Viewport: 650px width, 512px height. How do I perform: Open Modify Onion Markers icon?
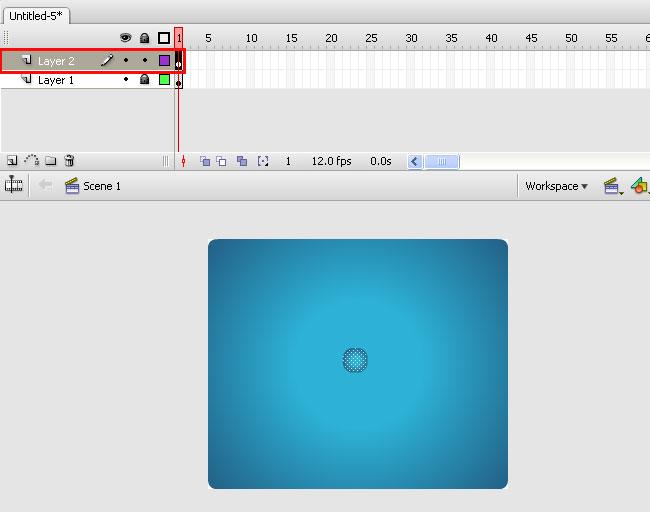263,161
